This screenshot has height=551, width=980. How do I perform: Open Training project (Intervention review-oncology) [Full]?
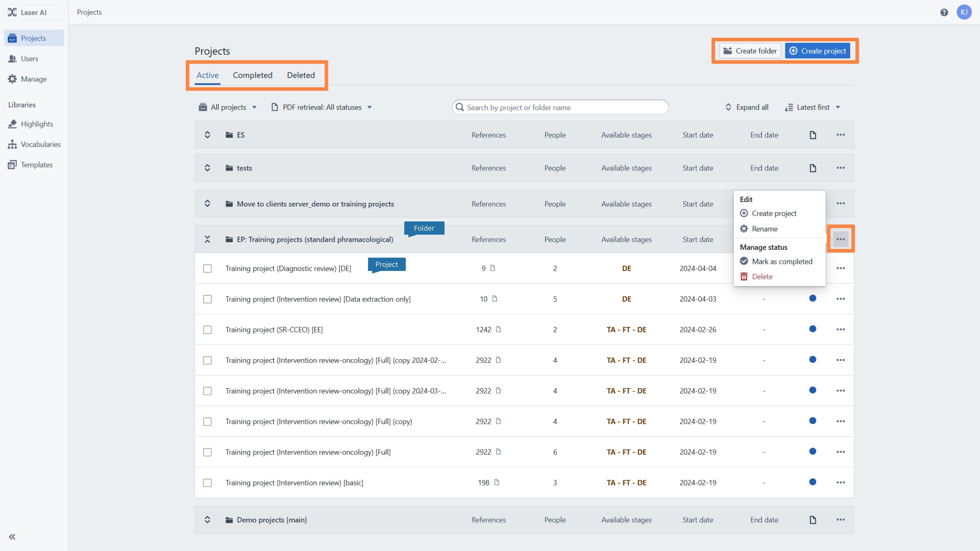pyautogui.click(x=308, y=452)
